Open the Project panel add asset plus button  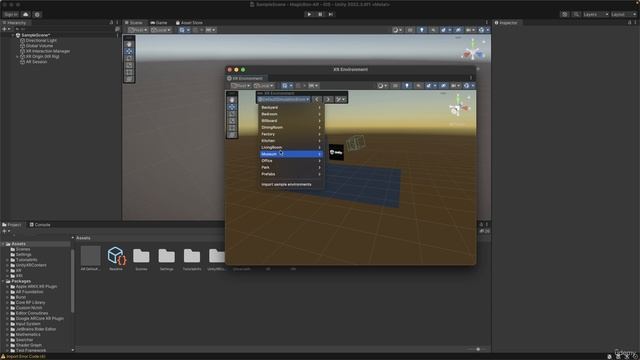(6, 231)
